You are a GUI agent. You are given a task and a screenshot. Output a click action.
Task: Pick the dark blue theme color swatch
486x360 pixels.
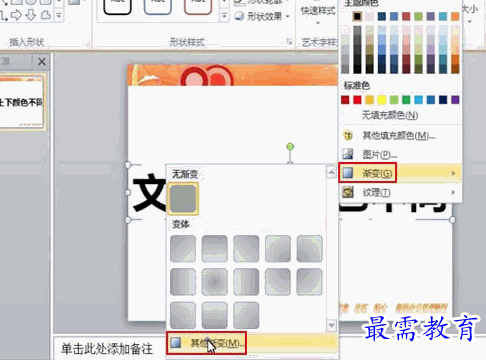click(x=382, y=16)
